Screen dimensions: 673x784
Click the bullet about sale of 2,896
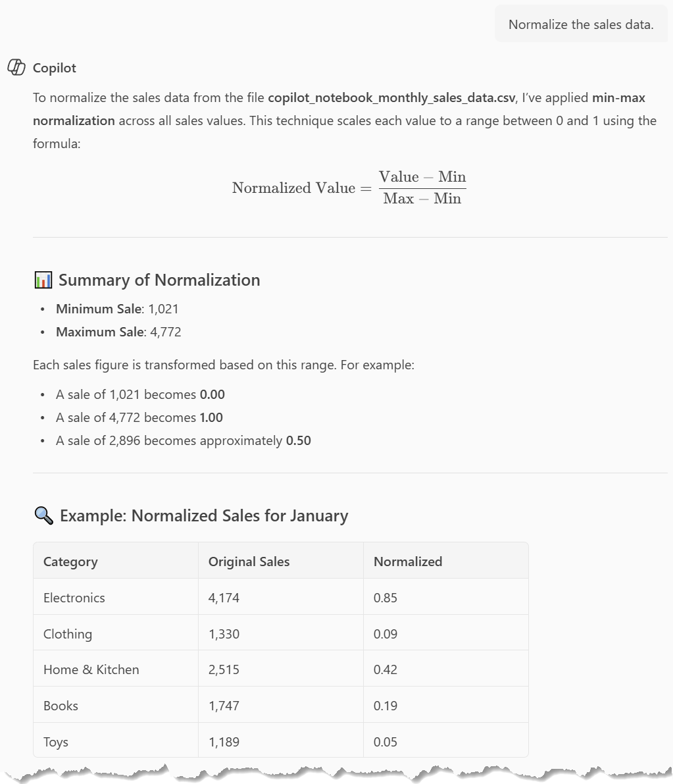click(183, 440)
